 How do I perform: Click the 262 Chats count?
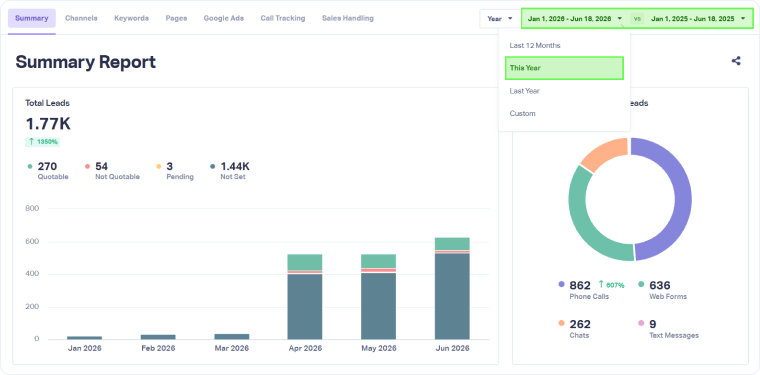point(580,324)
